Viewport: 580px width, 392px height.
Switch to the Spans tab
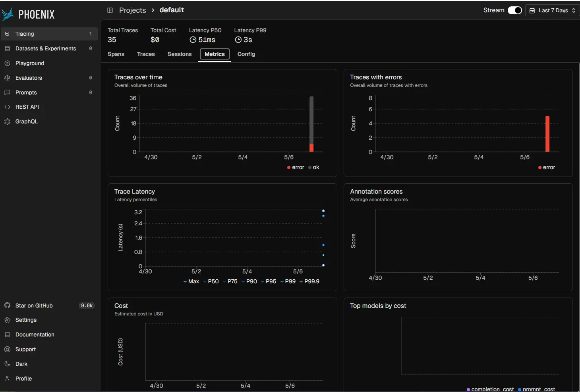(116, 54)
